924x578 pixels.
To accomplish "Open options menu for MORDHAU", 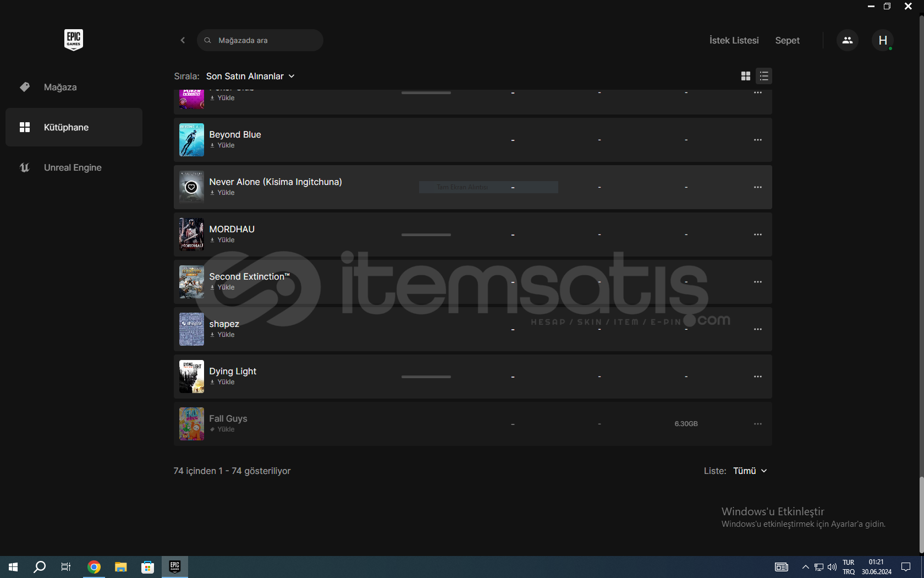I will (x=758, y=235).
